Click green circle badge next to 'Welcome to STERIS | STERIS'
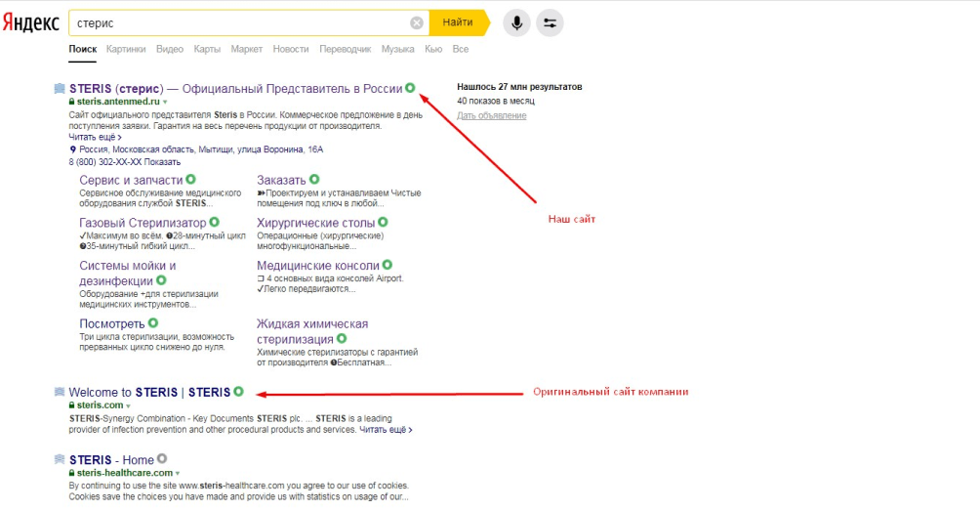The image size is (980, 510). 239,391
